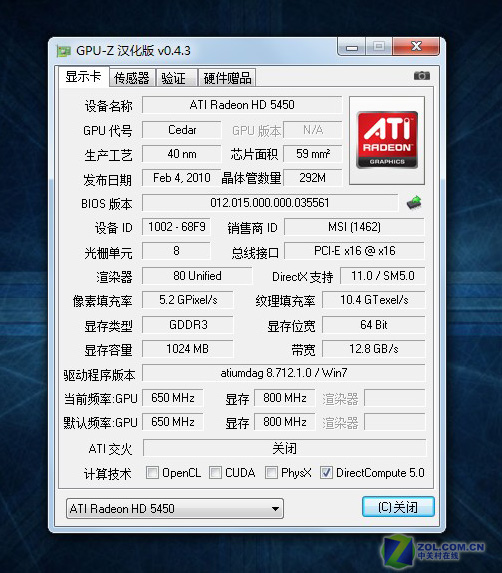Open the ATI Radeon HD 5450 dropdown
The width and height of the screenshot is (502, 573).
(x=175, y=508)
